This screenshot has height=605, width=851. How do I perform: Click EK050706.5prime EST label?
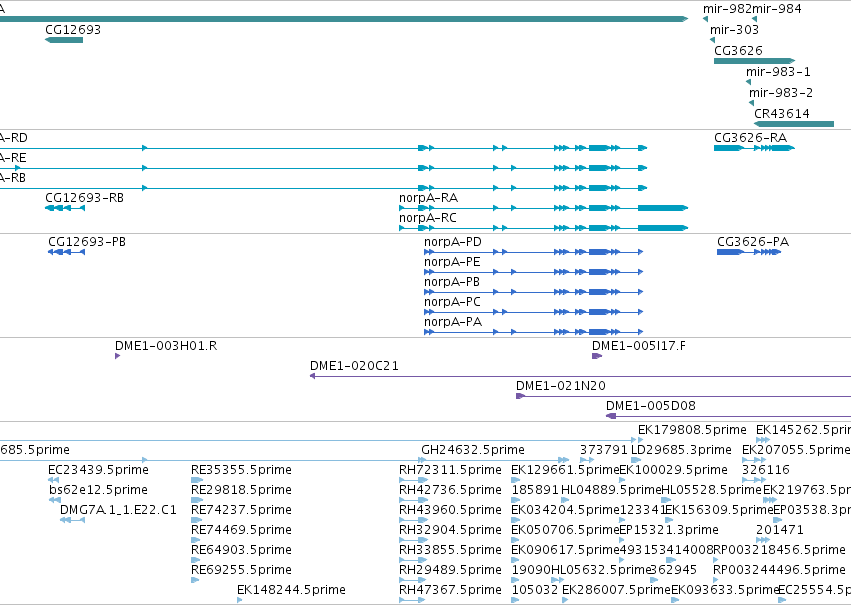click(565, 530)
